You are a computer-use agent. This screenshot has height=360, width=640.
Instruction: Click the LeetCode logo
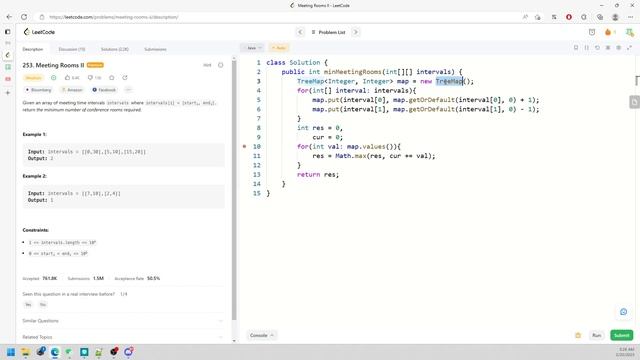pos(39,32)
